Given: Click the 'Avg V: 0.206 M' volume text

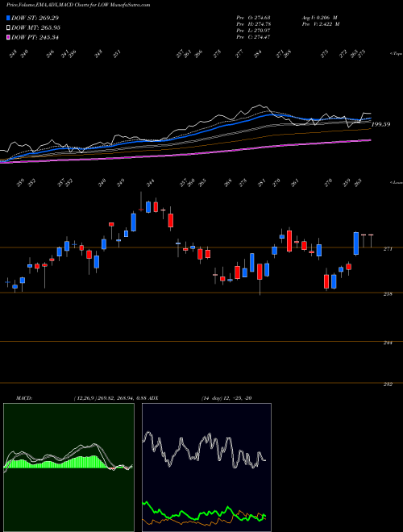Looking at the screenshot, I should pyautogui.click(x=319, y=17).
